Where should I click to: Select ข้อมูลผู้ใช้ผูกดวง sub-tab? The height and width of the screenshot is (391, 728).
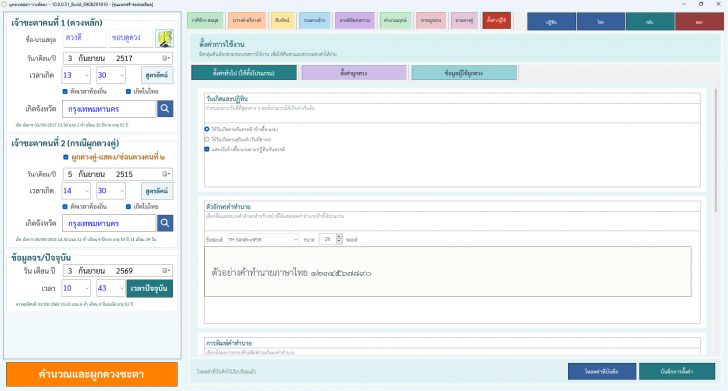464,73
